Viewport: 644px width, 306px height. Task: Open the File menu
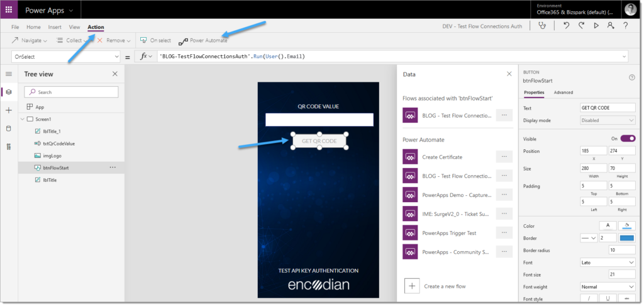tap(15, 27)
